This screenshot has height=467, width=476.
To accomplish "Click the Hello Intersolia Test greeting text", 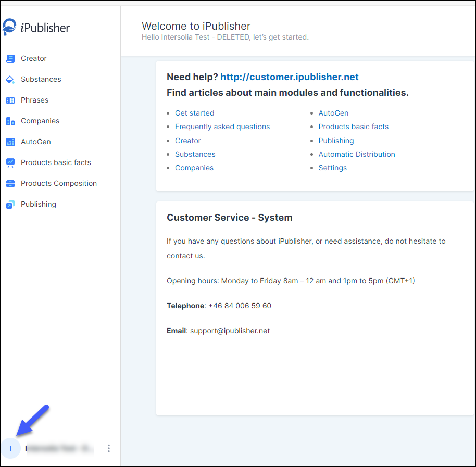I will (x=226, y=37).
